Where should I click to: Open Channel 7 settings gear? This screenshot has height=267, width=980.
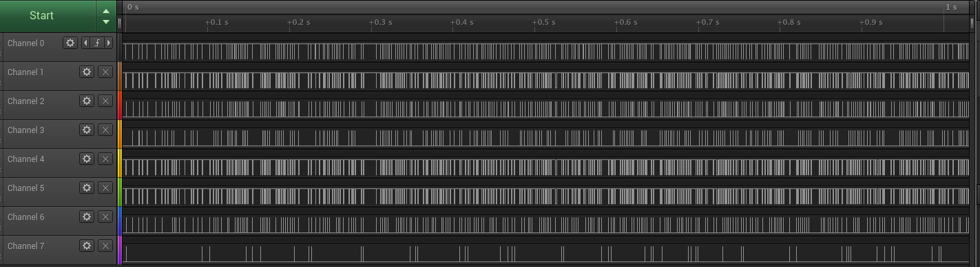(87, 246)
